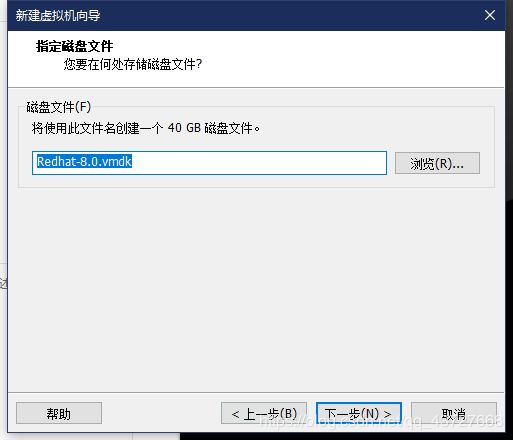Viewport: 513px width, 440px height.
Task: Click the 新建虚拟机向导 title bar text
Action: pyautogui.click(x=58, y=15)
